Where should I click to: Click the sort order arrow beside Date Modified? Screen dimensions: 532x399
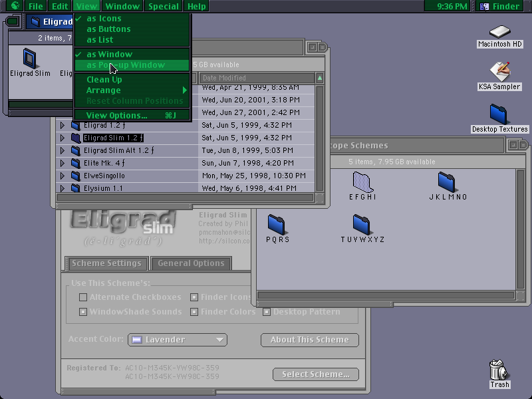319,78
